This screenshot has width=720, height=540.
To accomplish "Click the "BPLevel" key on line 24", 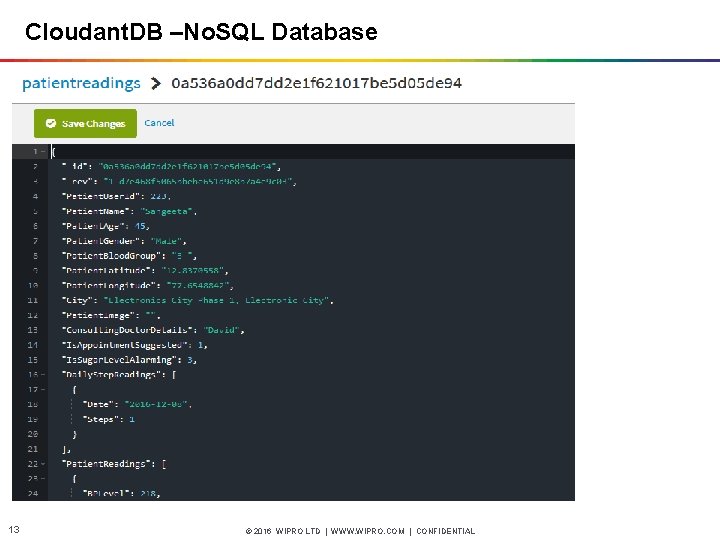I will [x=108, y=494].
